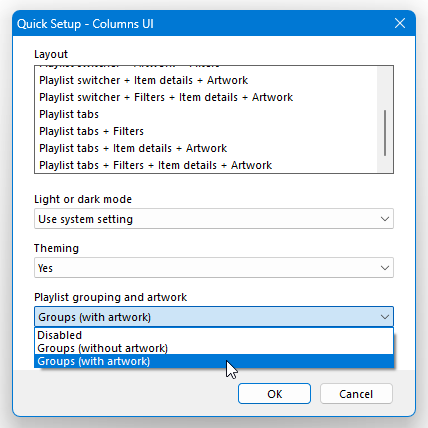Close the Quick Setup dialog
The width and height of the screenshot is (428, 428).
click(400, 23)
